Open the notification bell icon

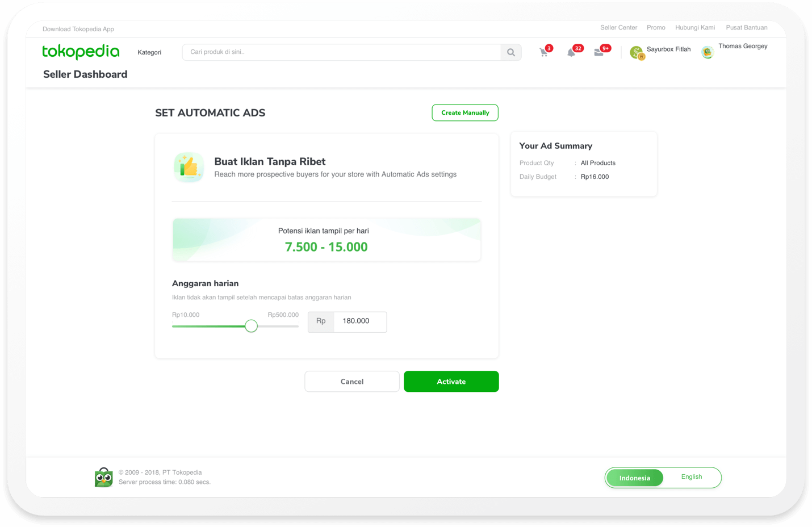[571, 52]
